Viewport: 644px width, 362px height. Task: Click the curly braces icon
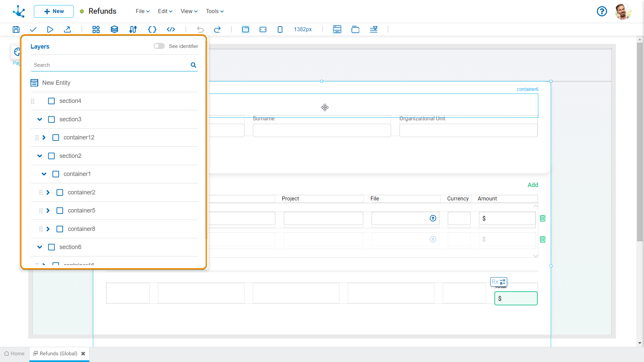pos(152,29)
